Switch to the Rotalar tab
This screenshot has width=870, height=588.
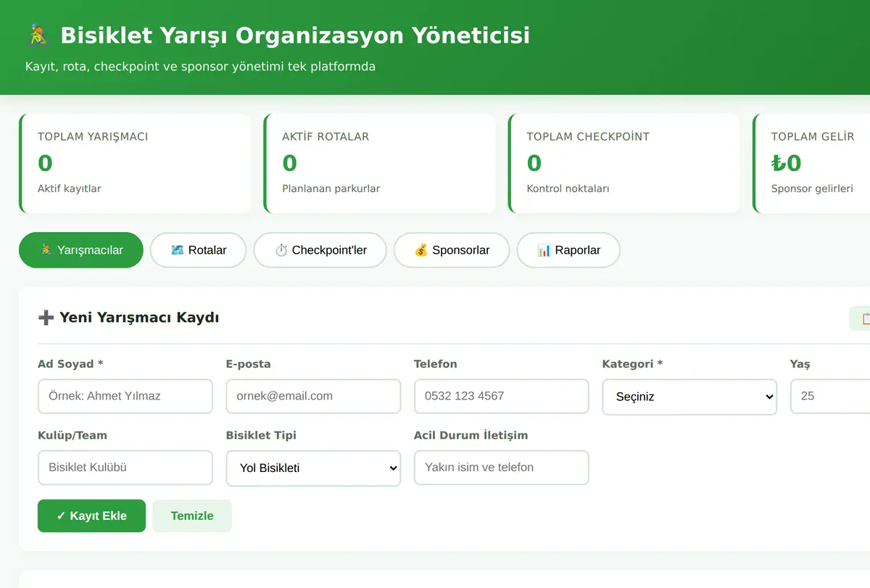(x=198, y=250)
